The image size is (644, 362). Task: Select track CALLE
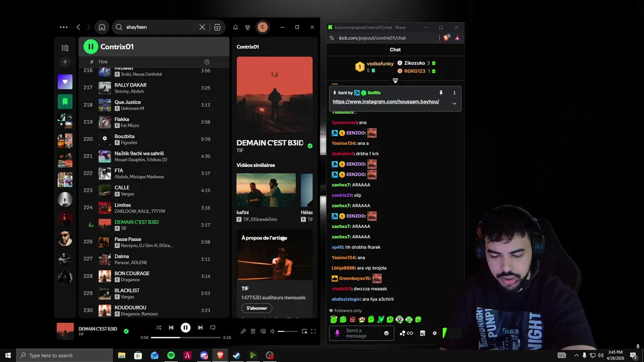153,191
